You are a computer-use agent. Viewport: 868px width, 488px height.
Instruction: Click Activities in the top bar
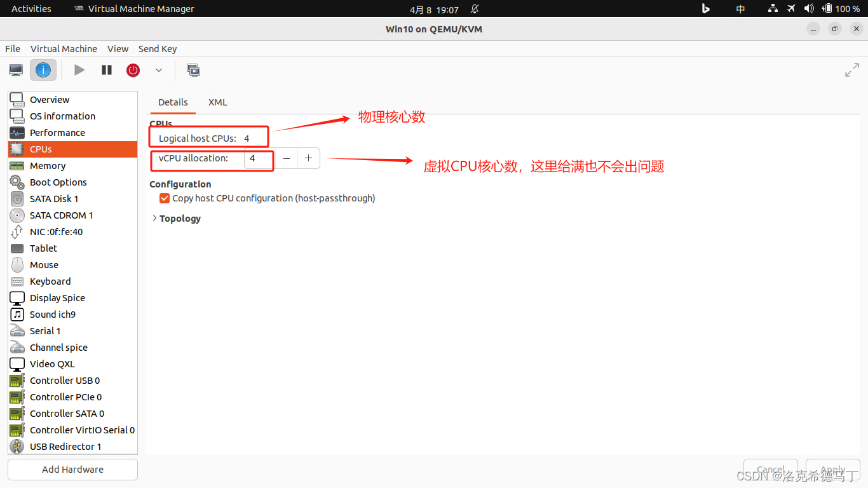pos(31,9)
